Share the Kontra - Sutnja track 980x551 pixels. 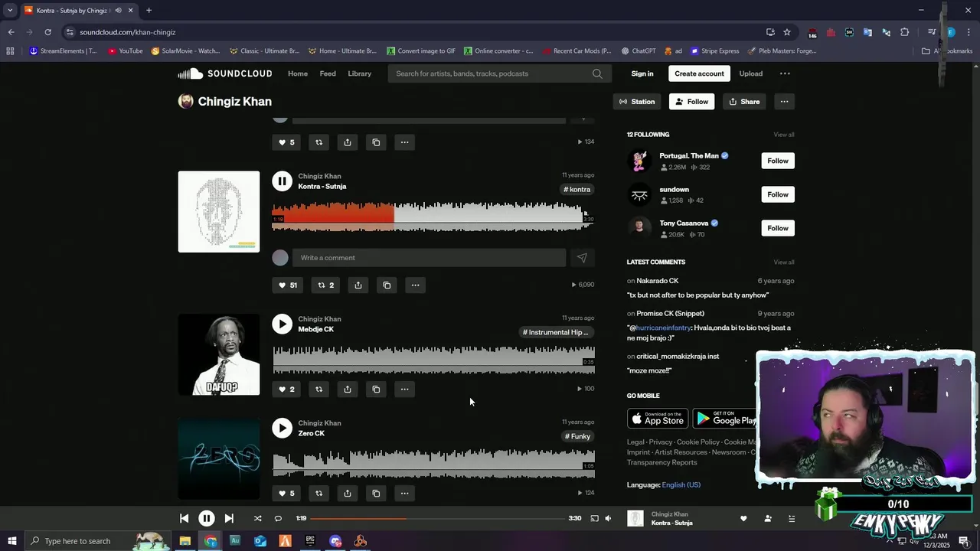pos(358,285)
